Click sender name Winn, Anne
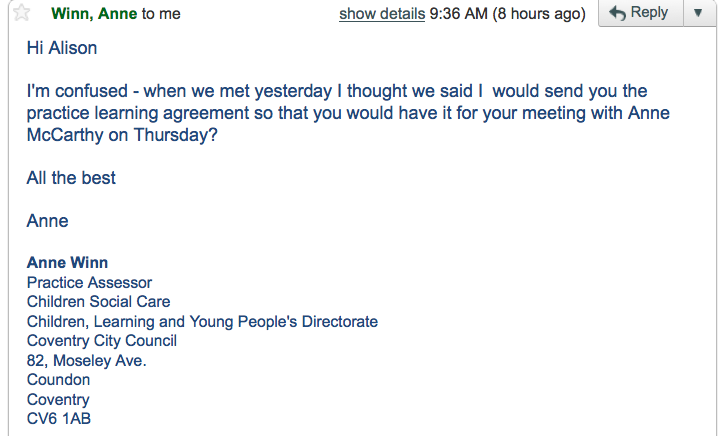 [94, 14]
